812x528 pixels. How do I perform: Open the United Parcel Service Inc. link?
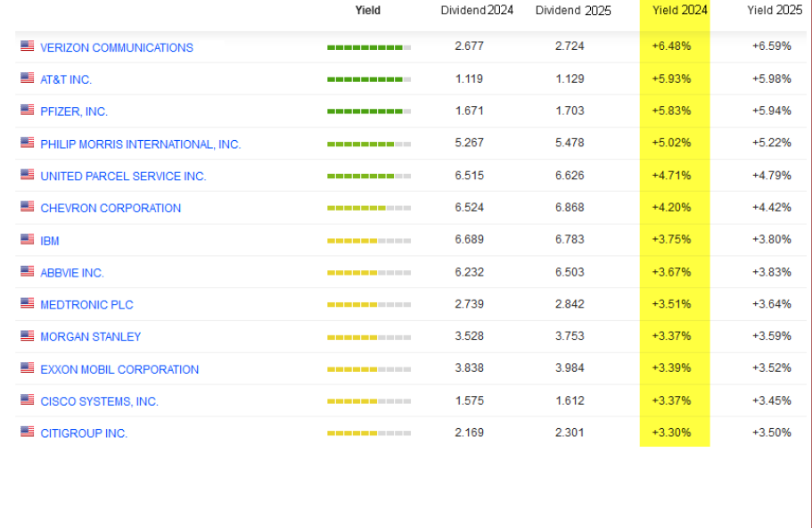pyautogui.click(x=123, y=176)
